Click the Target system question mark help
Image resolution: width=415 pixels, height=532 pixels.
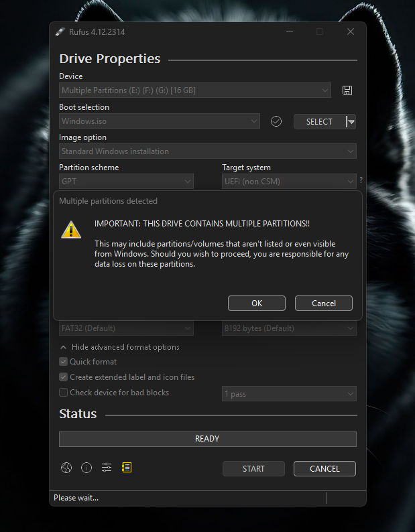(361, 180)
